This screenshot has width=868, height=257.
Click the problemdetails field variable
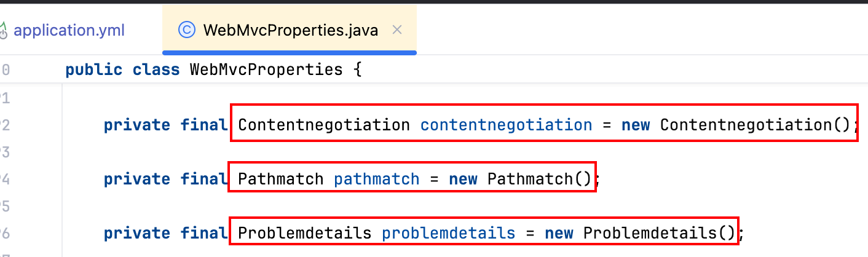coord(449,233)
